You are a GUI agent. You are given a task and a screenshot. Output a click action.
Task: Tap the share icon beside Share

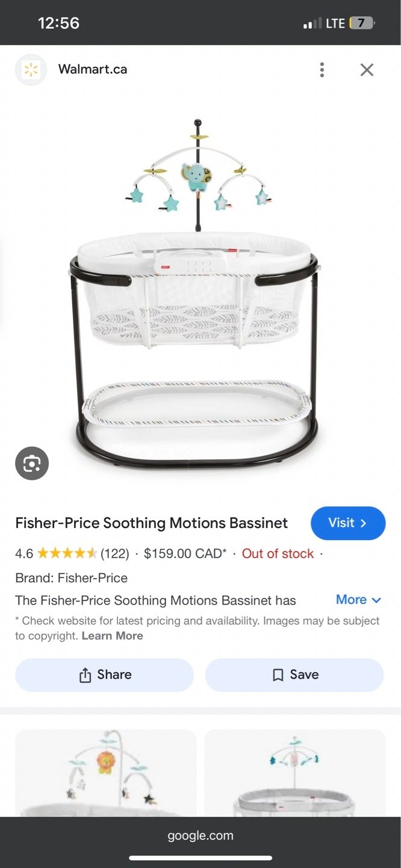(85, 675)
